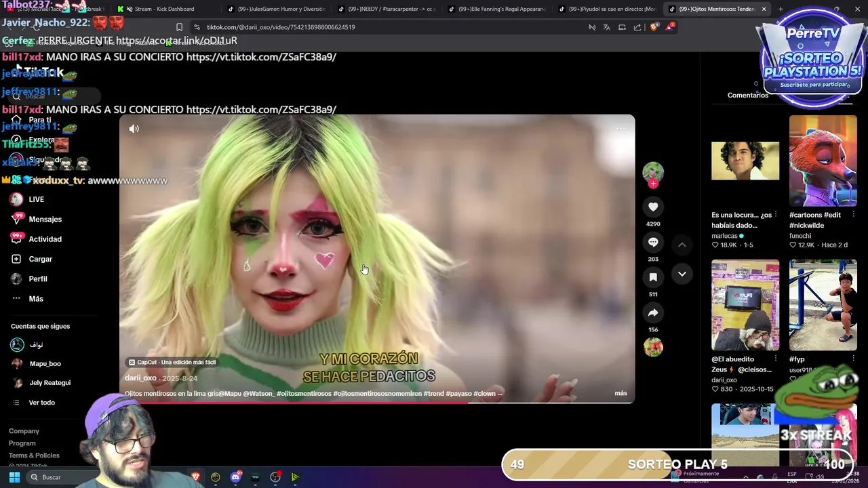This screenshot has height=488, width=868.
Task: Open the Windows Start menu
Action: (14, 477)
